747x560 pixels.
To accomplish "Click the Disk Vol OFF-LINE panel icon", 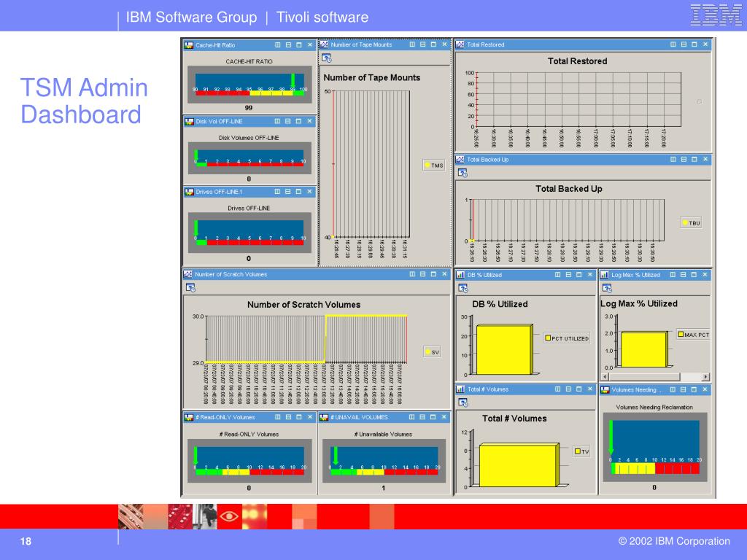I will [189, 122].
